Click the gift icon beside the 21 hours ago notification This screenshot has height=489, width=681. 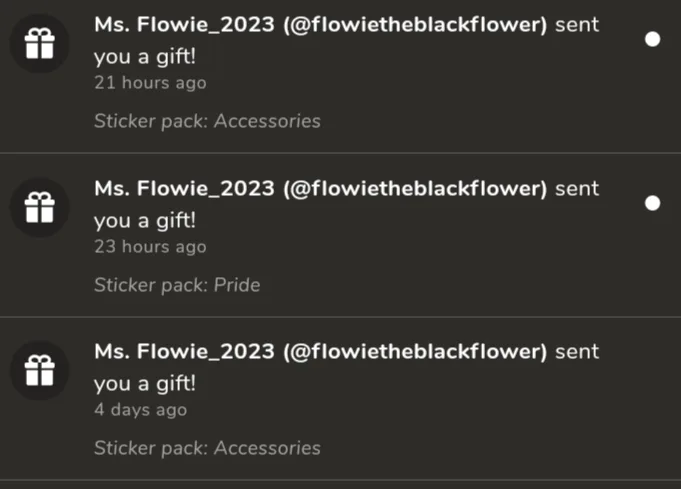(40, 43)
